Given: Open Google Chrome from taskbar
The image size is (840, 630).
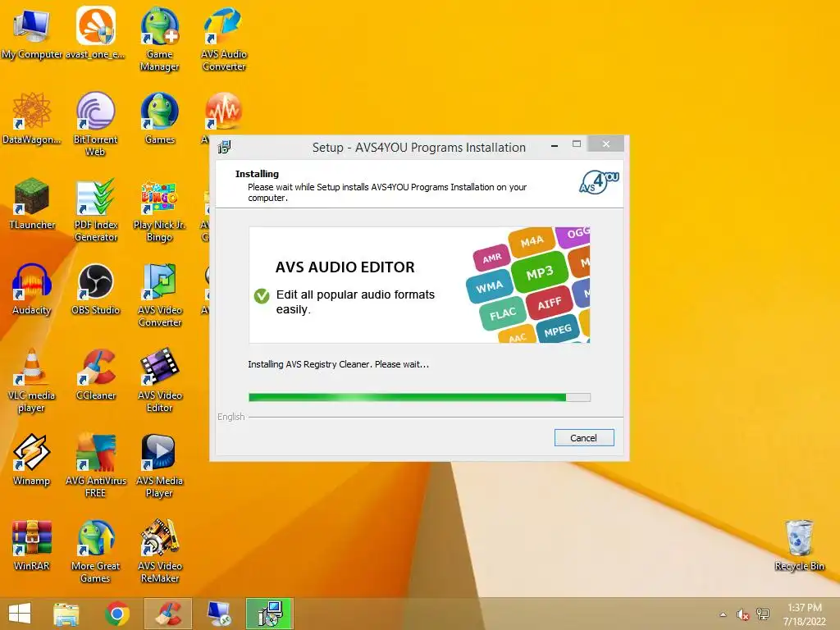Looking at the screenshot, I should coord(117,614).
